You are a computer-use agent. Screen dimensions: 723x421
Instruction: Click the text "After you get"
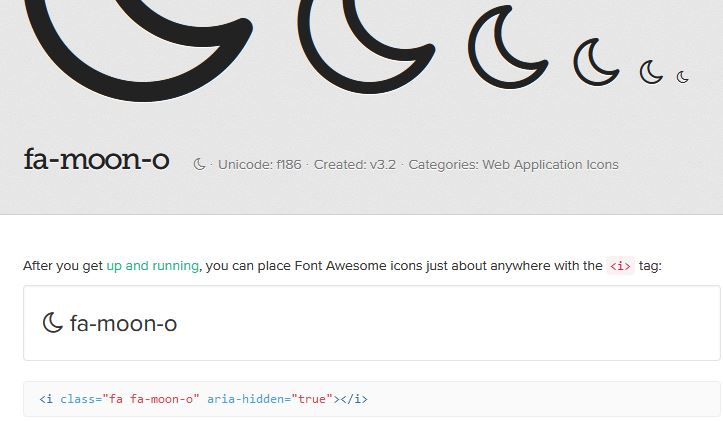(x=63, y=266)
